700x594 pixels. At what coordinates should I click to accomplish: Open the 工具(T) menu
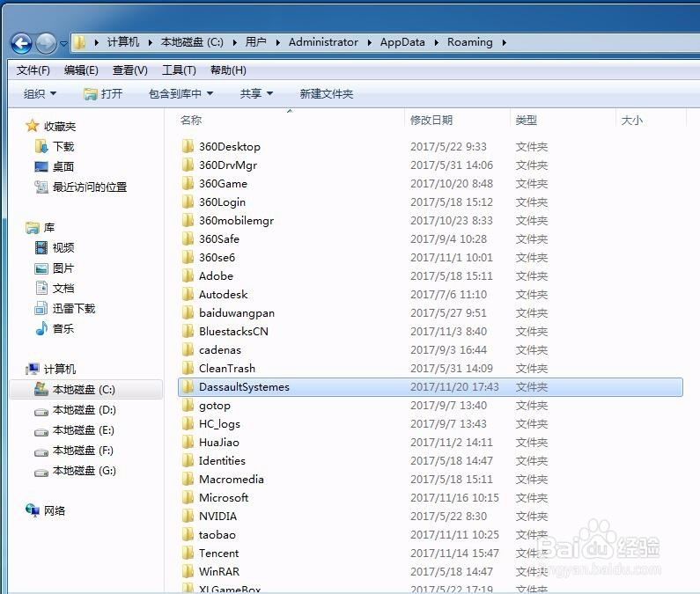(179, 70)
